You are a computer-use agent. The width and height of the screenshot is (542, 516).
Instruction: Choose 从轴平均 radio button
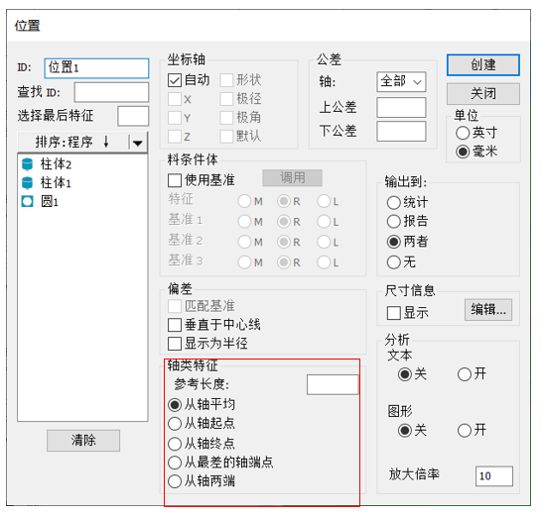click(x=175, y=405)
